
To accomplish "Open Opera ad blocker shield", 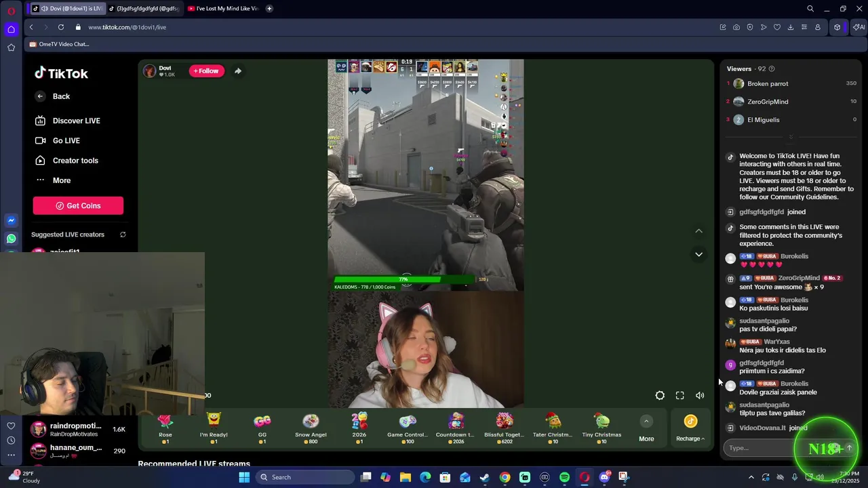I will coord(750,27).
